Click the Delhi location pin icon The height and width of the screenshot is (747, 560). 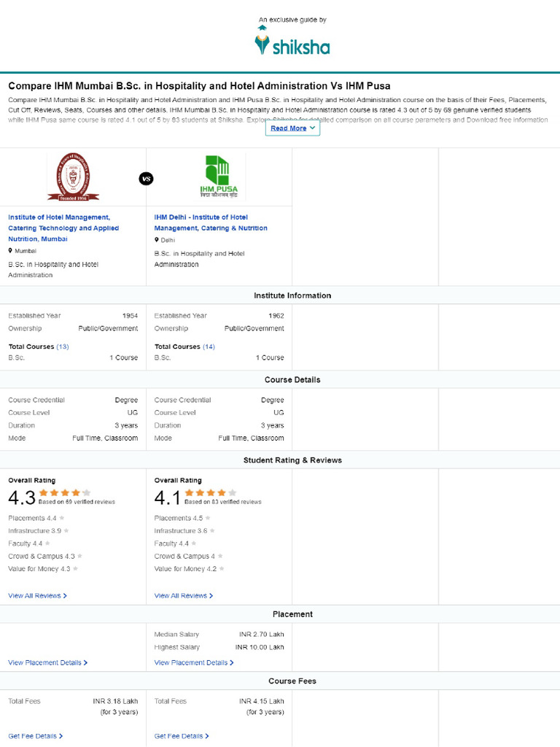click(x=157, y=239)
